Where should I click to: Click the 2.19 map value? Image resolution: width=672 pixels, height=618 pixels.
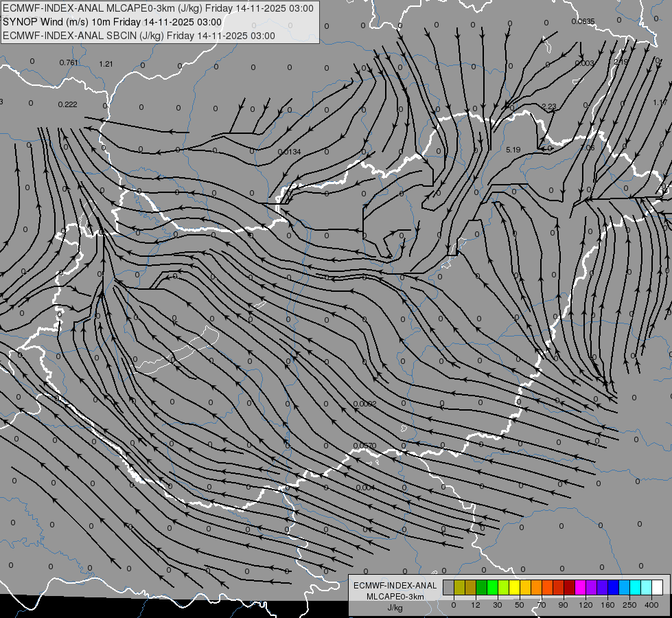coord(621,62)
